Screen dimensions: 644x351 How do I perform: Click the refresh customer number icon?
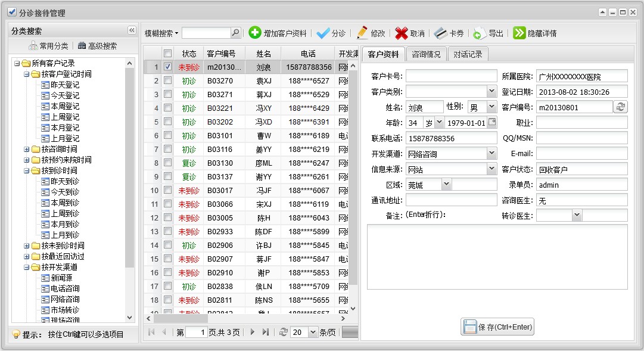[621, 107]
